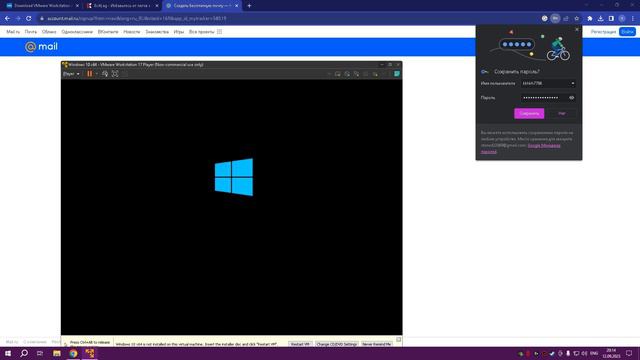The image size is (640, 360).
Task: Open the notification center icon
Action: click(x=629, y=353)
